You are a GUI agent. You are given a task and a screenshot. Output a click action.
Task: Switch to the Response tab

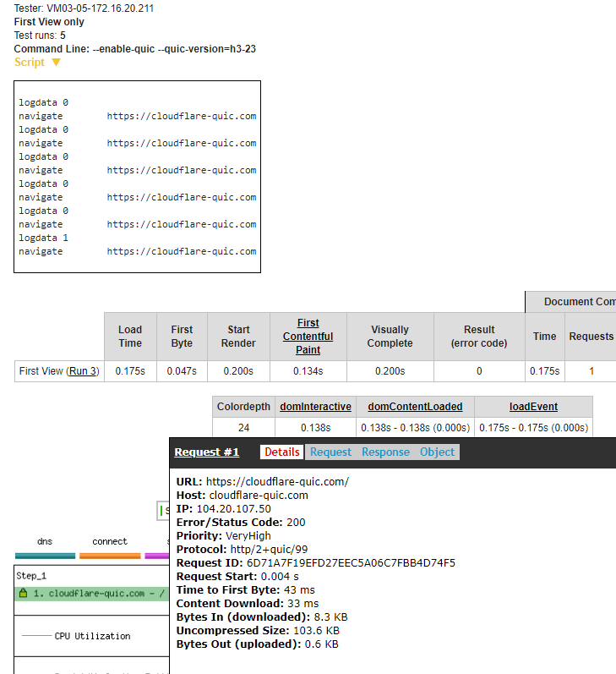point(385,452)
